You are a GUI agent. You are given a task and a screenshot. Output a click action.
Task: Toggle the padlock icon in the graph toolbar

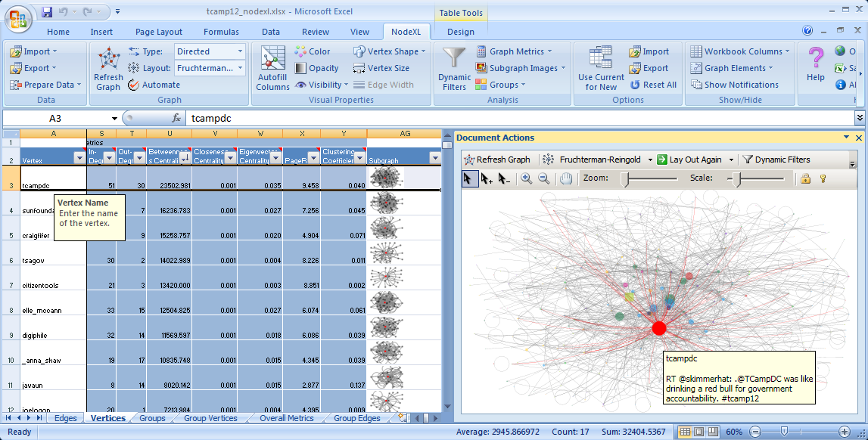806,178
